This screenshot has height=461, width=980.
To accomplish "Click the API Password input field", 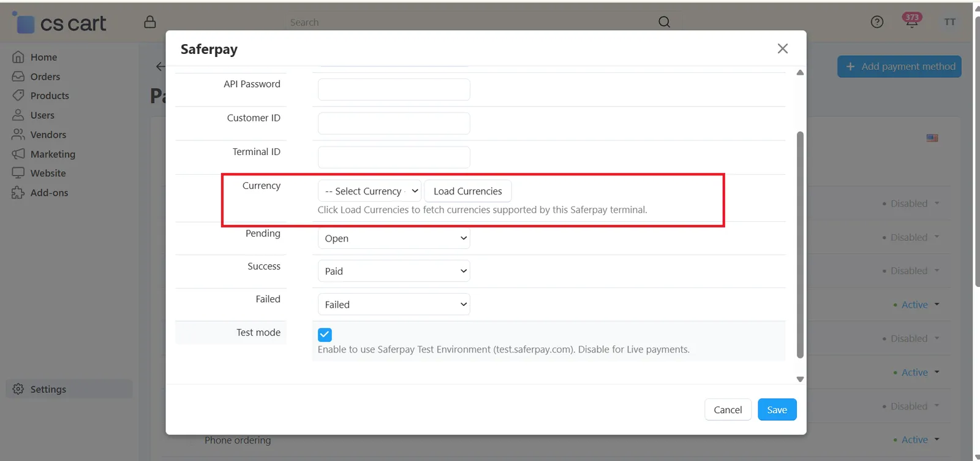I will tap(394, 90).
